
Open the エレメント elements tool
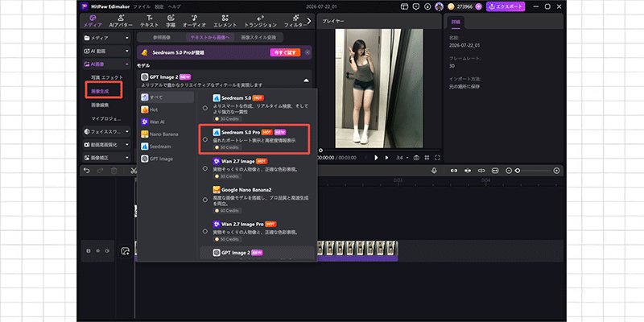(x=225, y=21)
